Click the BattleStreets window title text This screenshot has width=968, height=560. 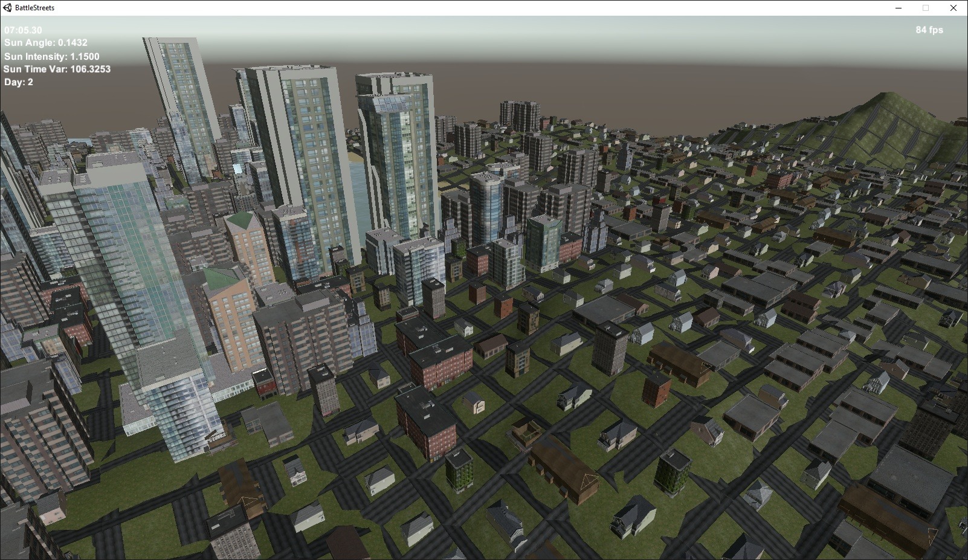(x=34, y=8)
